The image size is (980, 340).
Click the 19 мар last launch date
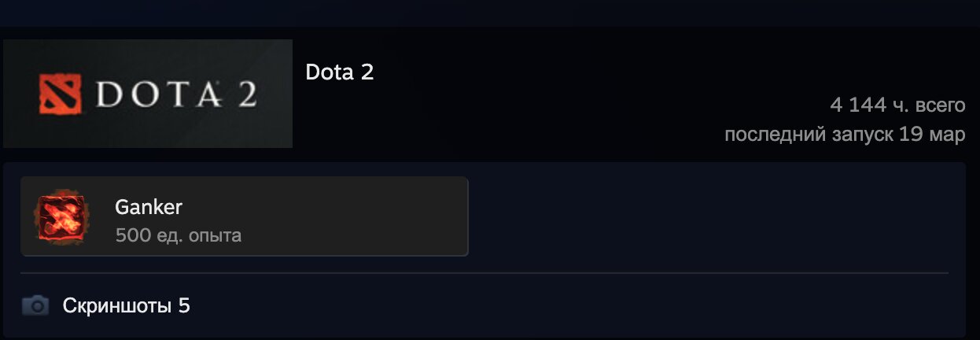(932, 135)
